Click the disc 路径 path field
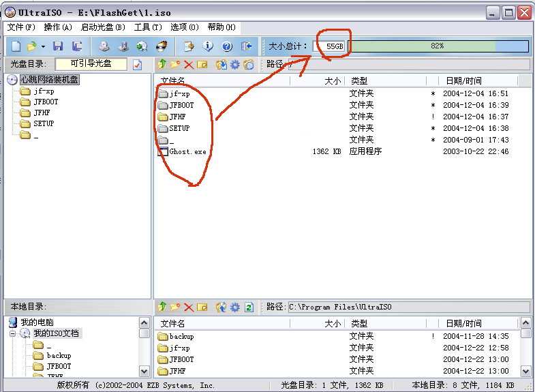 pos(409,65)
